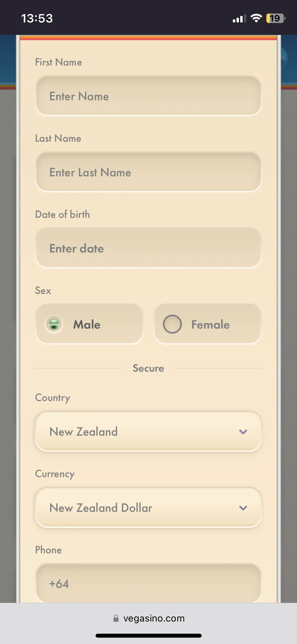Tap the battery indicator icon
The height and width of the screenshot is (644, 297).
[276, 18]
